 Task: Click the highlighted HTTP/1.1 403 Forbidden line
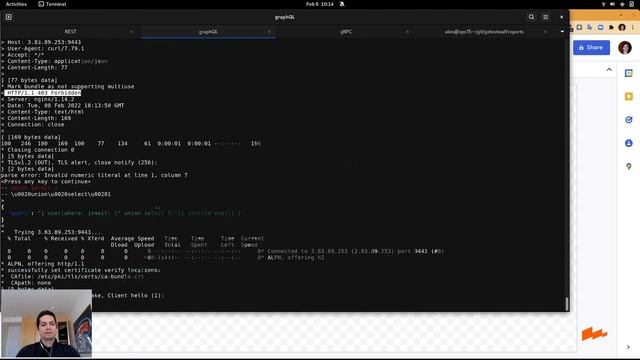click(44, 93)
